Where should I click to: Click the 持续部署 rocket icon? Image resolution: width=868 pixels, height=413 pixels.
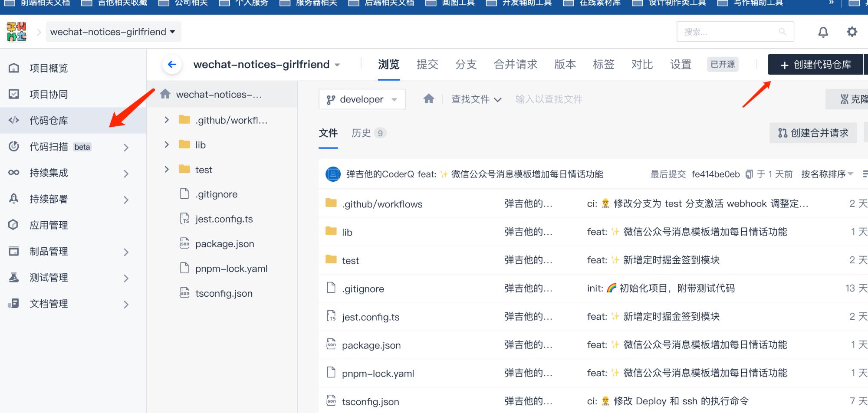pos(14,199)
